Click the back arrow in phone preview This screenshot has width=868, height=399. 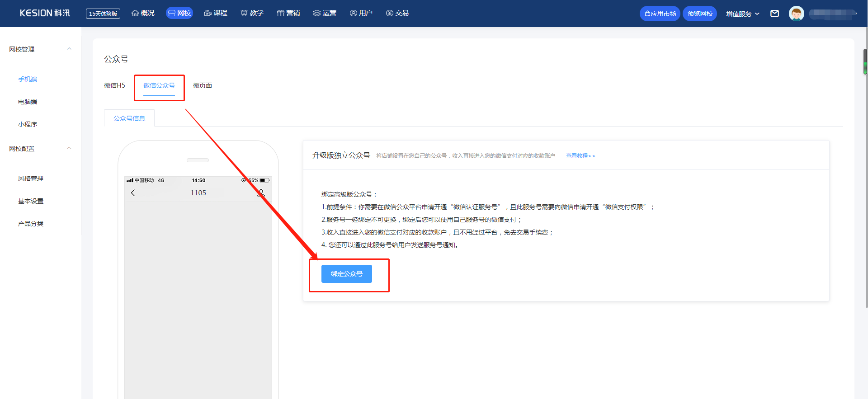[133, 193]
